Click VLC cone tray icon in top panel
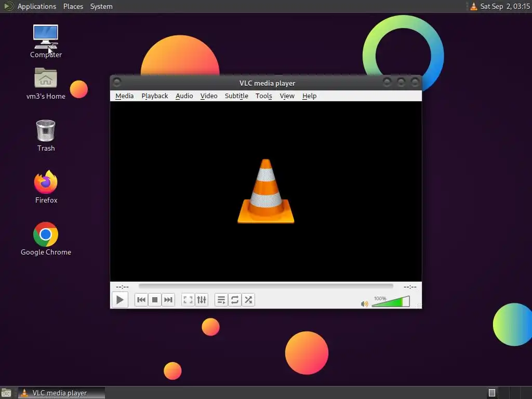Screen dimensions: 532x399 coord(474,6)
